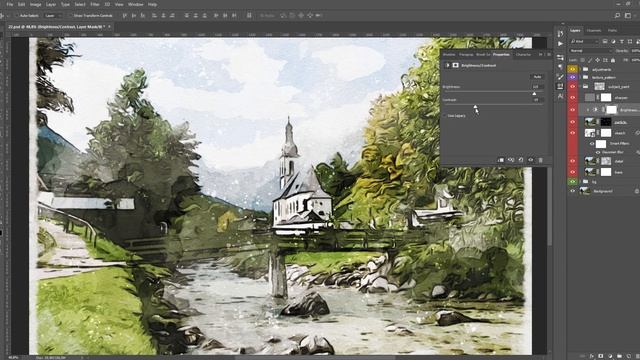
Task: Open the search magnifier icon
Action: [617, 16]
